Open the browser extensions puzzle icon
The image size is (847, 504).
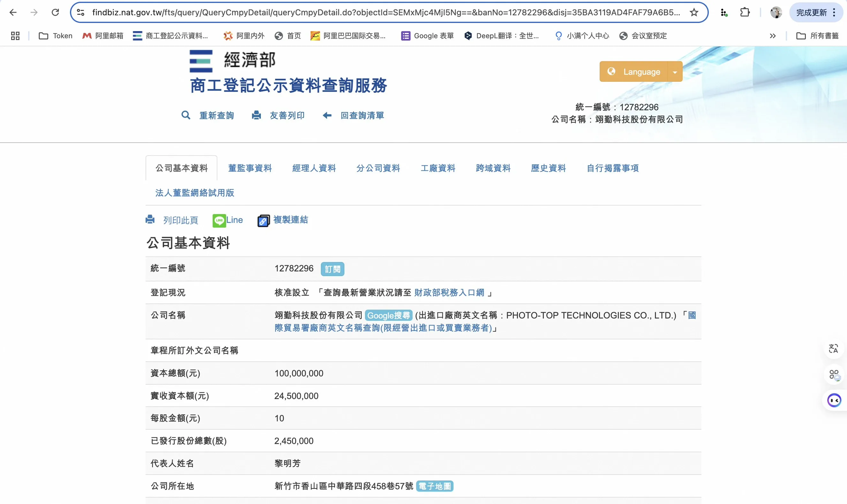click(745, 12)
